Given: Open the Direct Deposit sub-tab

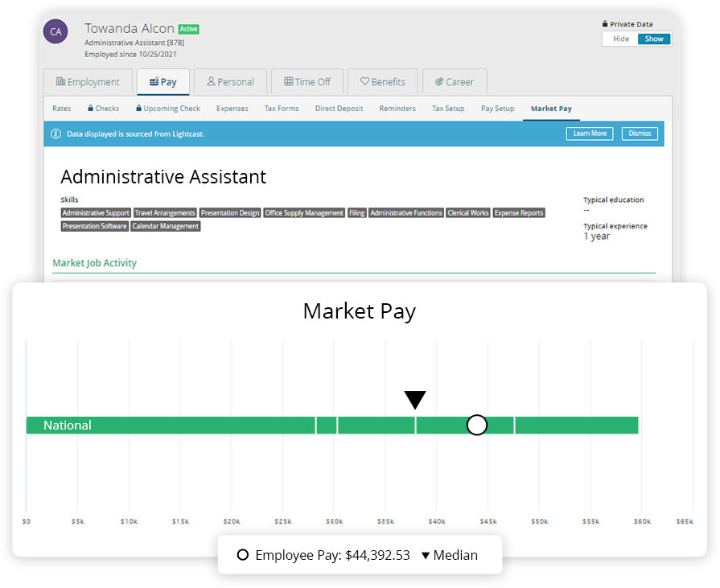Looking at the screenshot, I should 339,109.
